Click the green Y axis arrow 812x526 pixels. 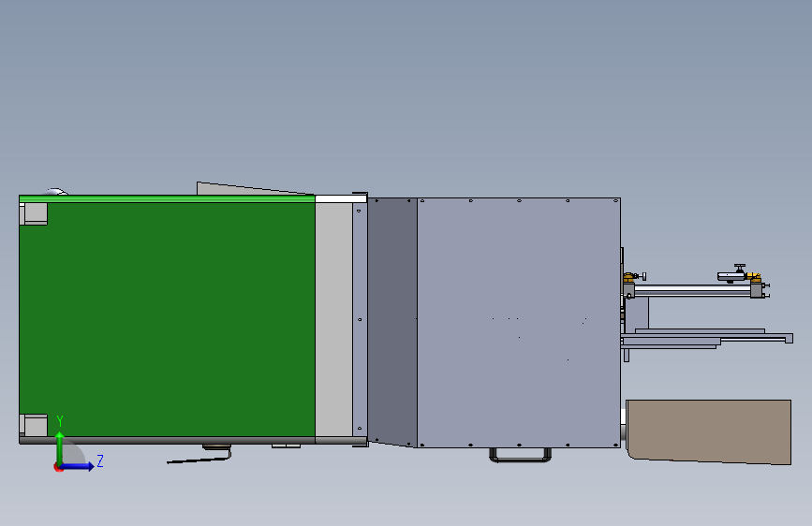coord(60,447)
